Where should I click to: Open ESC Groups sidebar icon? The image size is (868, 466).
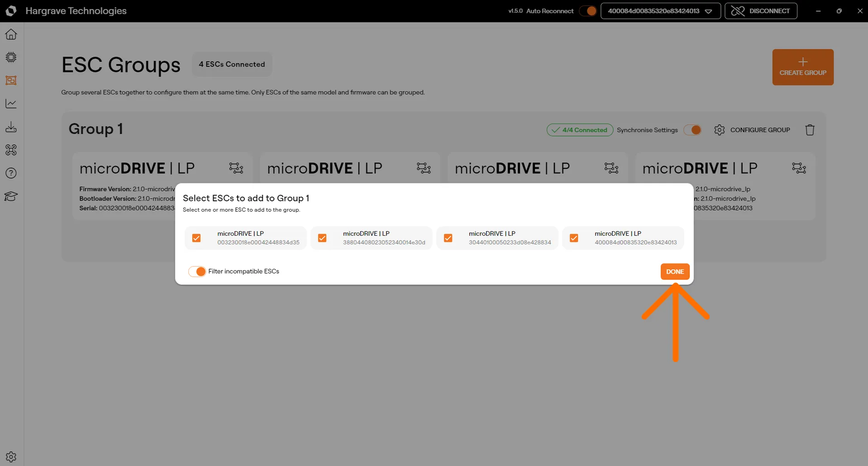pos(11,81)
